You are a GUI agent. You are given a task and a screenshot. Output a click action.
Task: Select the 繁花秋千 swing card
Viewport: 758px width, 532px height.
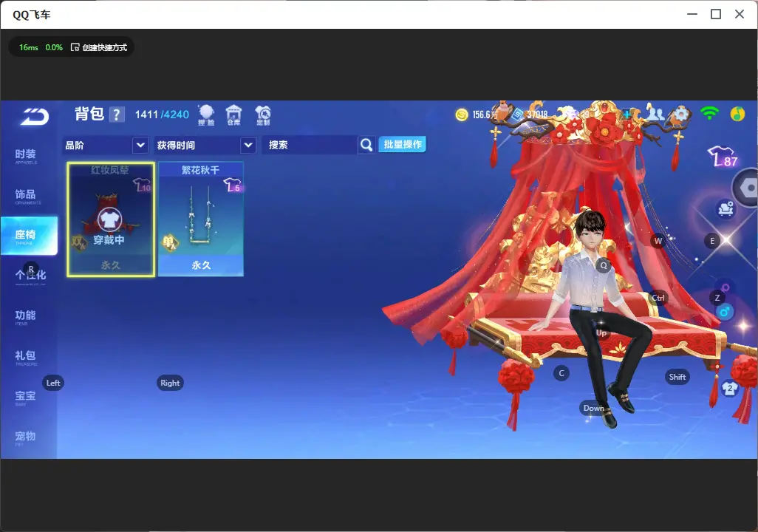click(201, 219)
